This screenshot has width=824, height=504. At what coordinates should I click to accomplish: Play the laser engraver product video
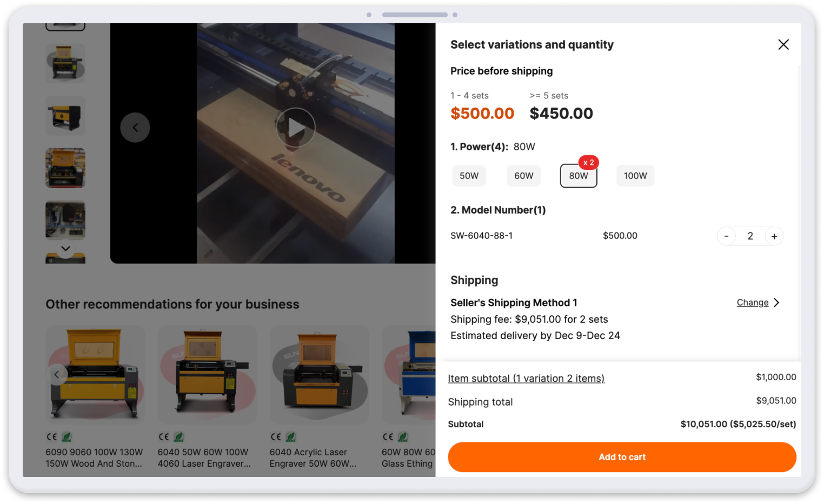tap(295, 128)
